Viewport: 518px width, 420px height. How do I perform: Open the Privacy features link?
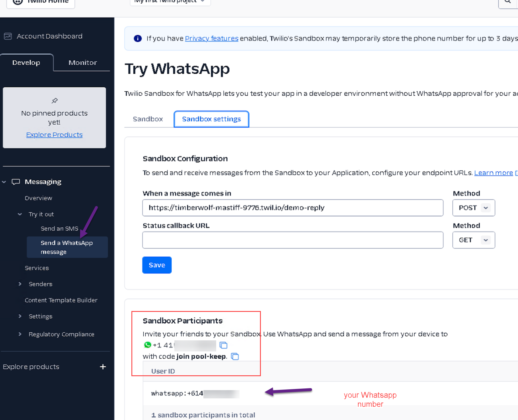coord(211,38)
